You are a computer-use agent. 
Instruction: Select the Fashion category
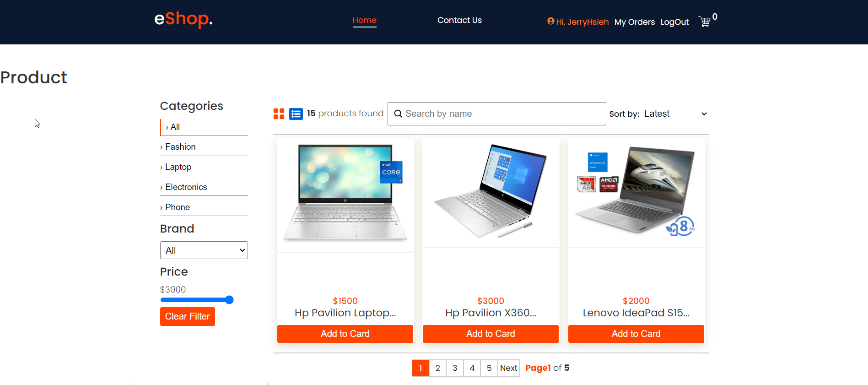click(x=180, y=147)
